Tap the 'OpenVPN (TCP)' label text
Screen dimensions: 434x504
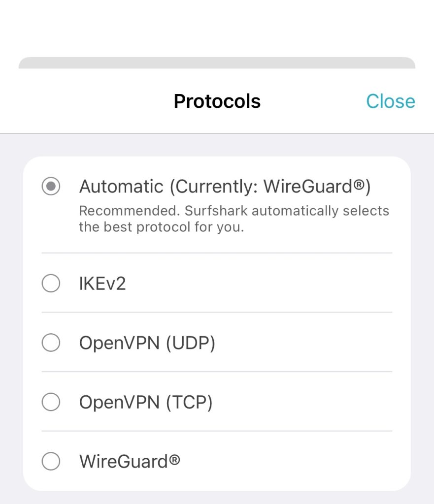point(145,402)
